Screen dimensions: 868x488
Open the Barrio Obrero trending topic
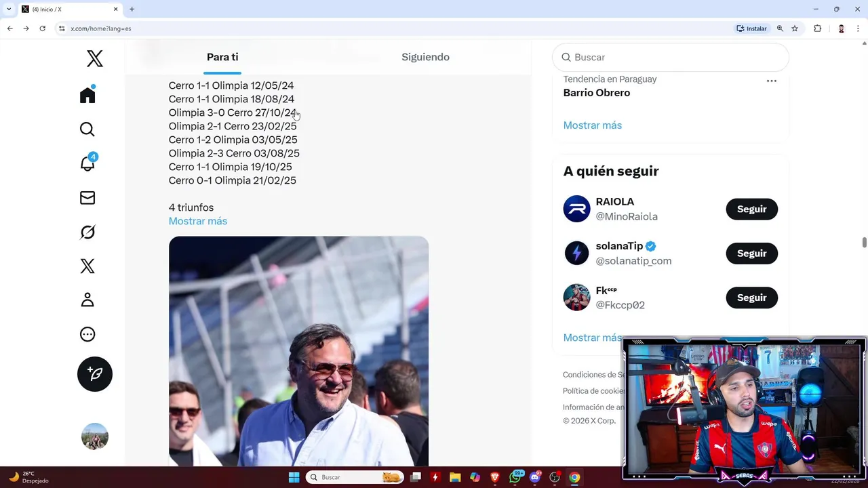pyautogui.click(x=597, y=93)
